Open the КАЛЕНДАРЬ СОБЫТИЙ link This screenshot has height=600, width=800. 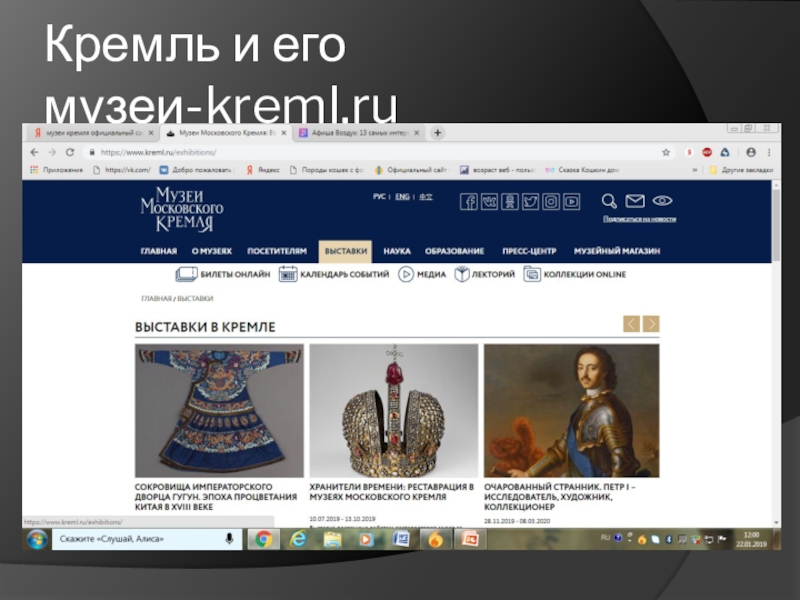pyautogui.click(x=334, y=275)
